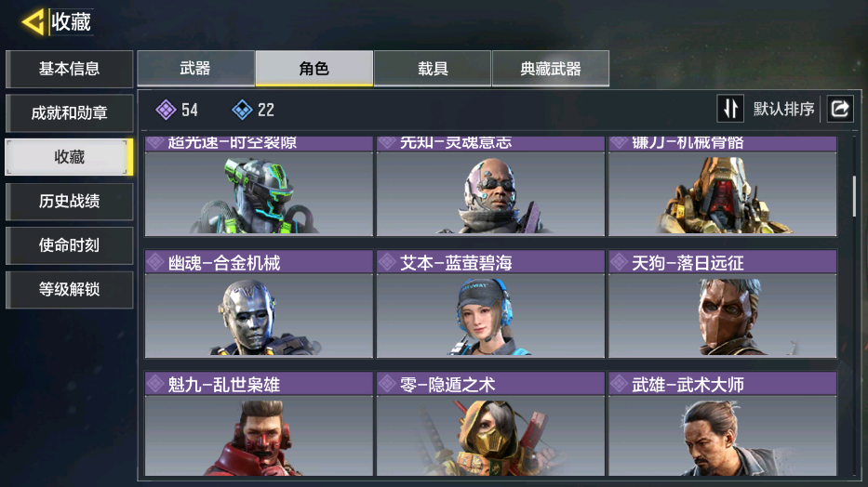Open 成就和勋章 in sidebar
The height and width of the screenshot is (487, 868).
coord(69,112)
